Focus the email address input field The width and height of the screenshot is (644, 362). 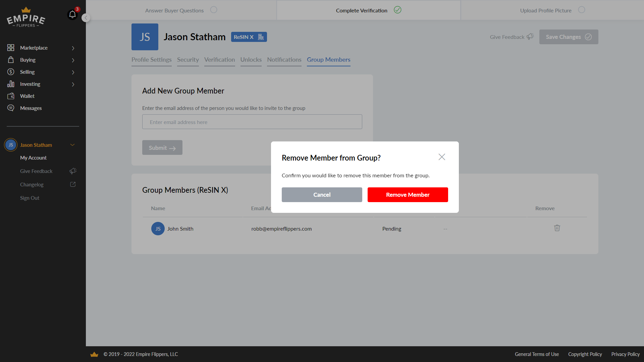tap(252, 122)
